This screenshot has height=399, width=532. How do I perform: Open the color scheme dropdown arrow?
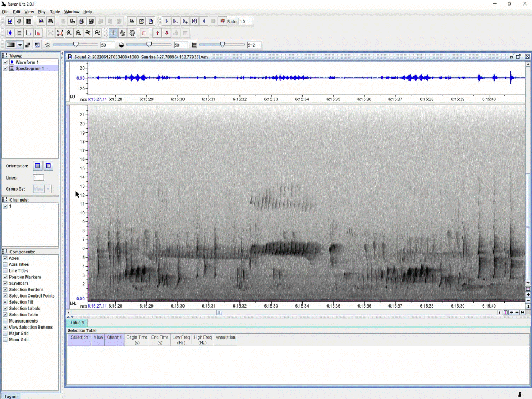point(20,45)
